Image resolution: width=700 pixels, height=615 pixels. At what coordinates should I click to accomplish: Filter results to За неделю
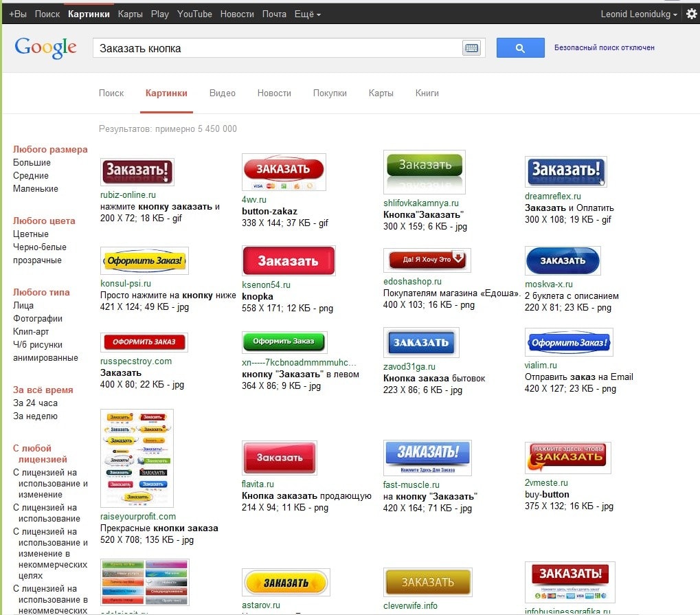point(35,416)
